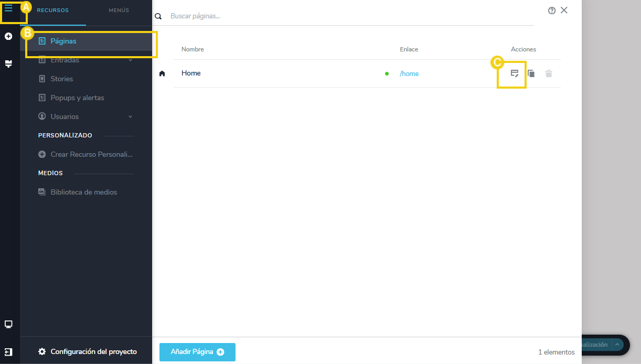Switch to the Recursos tab
Screen dimensions: 641x364
click(x=53, y=10)
